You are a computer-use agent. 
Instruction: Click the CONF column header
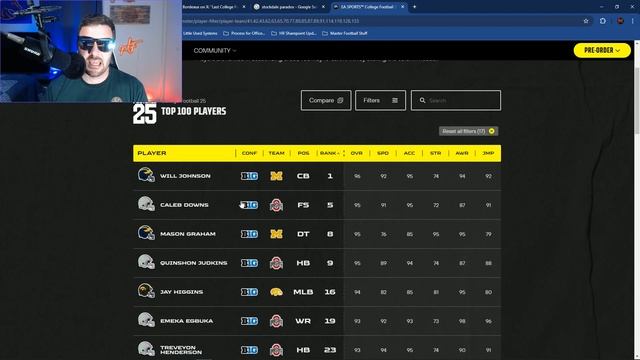[249, 153]
